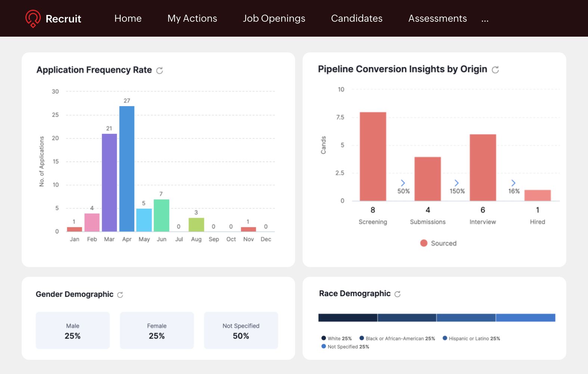The width and height of the screenshot is (588, 374).
Task: Refresh the Application Frequency Rate chart
Action: 160,70
